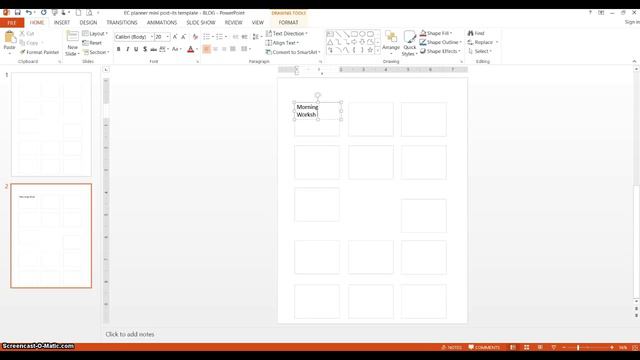
Task: Open the font size dropdown
Action: tap(168, 37)
